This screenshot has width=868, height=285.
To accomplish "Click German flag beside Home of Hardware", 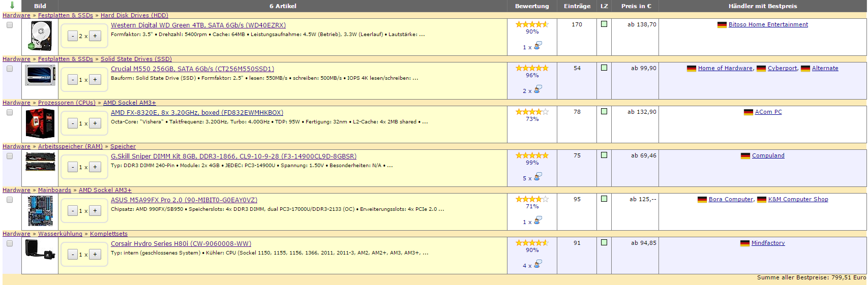I will pyautogui.click(x=692, y=69).
